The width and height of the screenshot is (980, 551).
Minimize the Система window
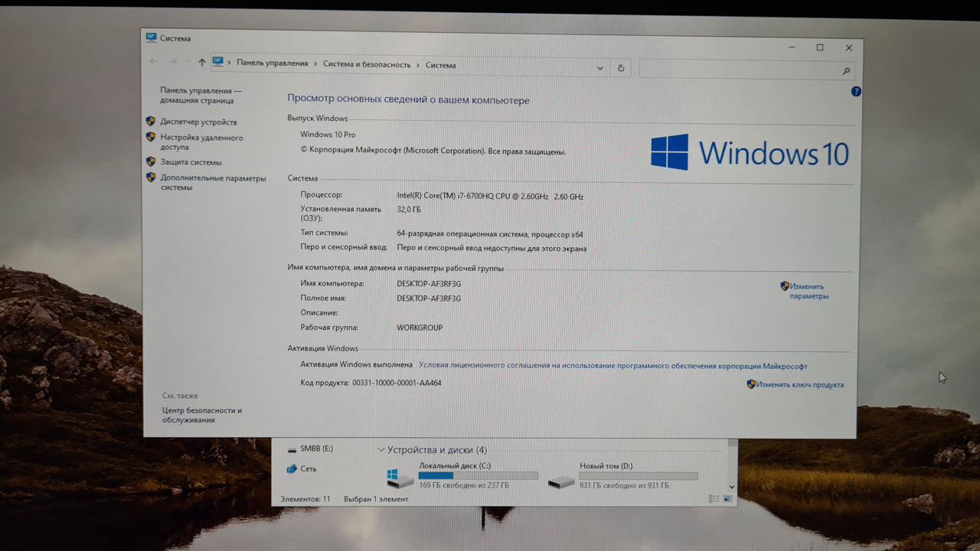[x=792, y=47]
